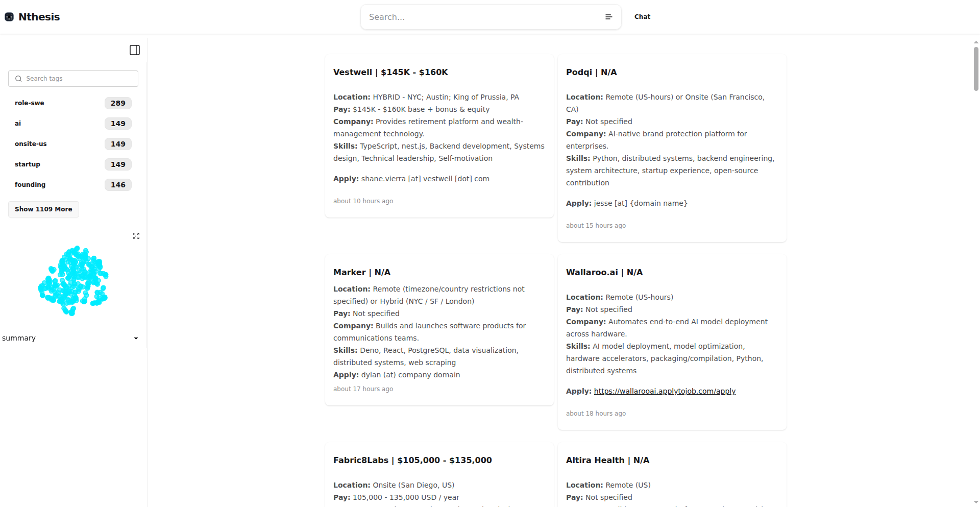Select the onsite-us tag
Screen dimensions: 980x507
point(31,144)
